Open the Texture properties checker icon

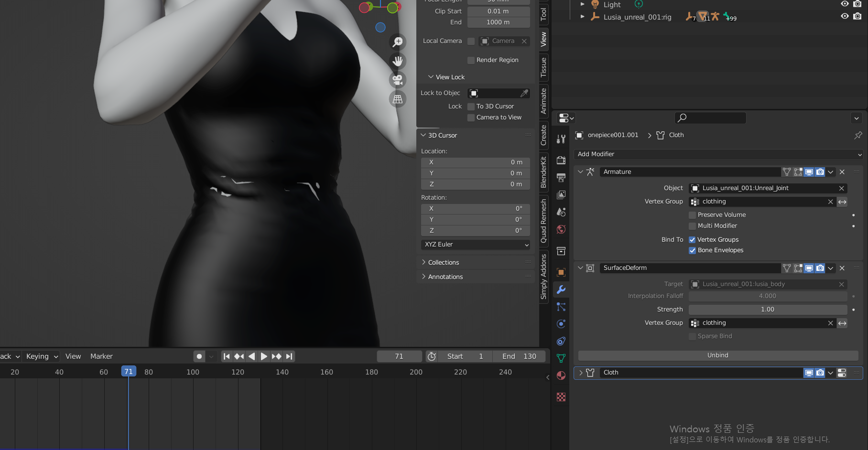(x=561, y=397)
